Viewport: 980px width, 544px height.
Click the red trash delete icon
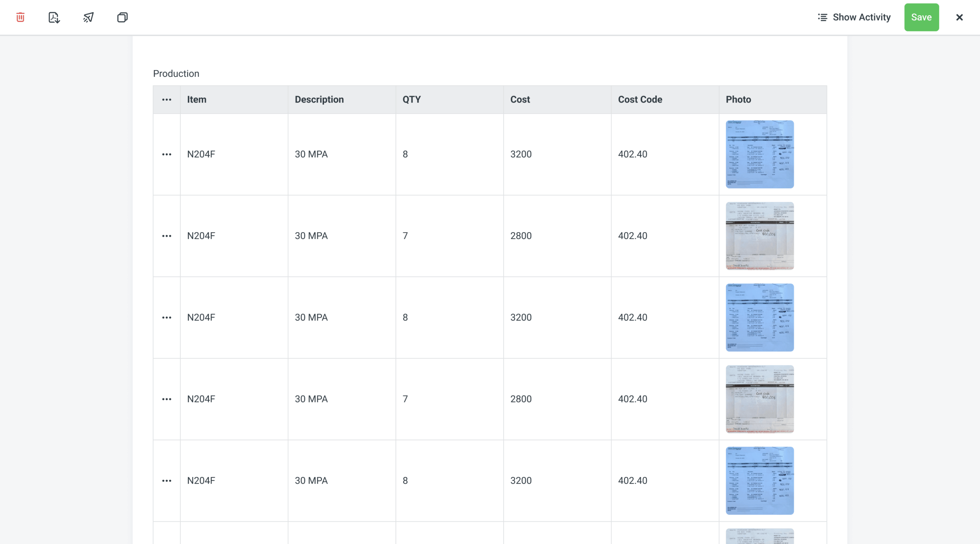pos(20,17)
